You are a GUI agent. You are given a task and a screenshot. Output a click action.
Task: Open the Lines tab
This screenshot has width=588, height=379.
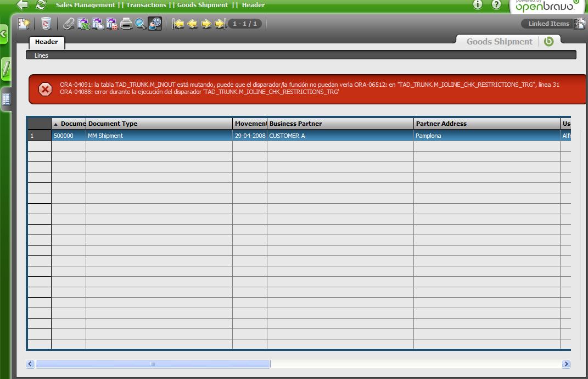pyautogui.click(x=41, y=55)
